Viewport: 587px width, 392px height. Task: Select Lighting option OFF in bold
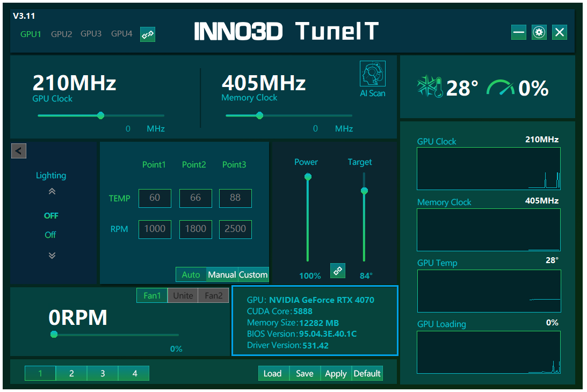pyautogui.click(x=51, y=216)
